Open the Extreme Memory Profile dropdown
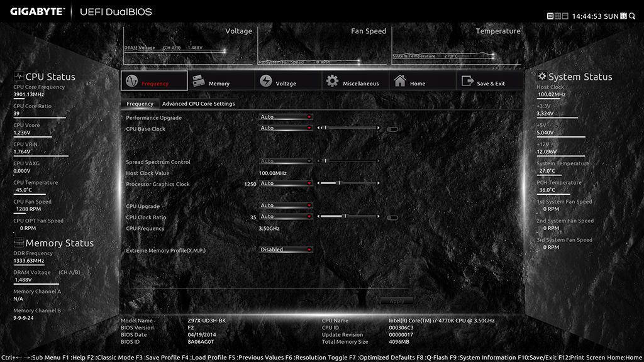The image size is (644, 362). (x=286, y=250)
